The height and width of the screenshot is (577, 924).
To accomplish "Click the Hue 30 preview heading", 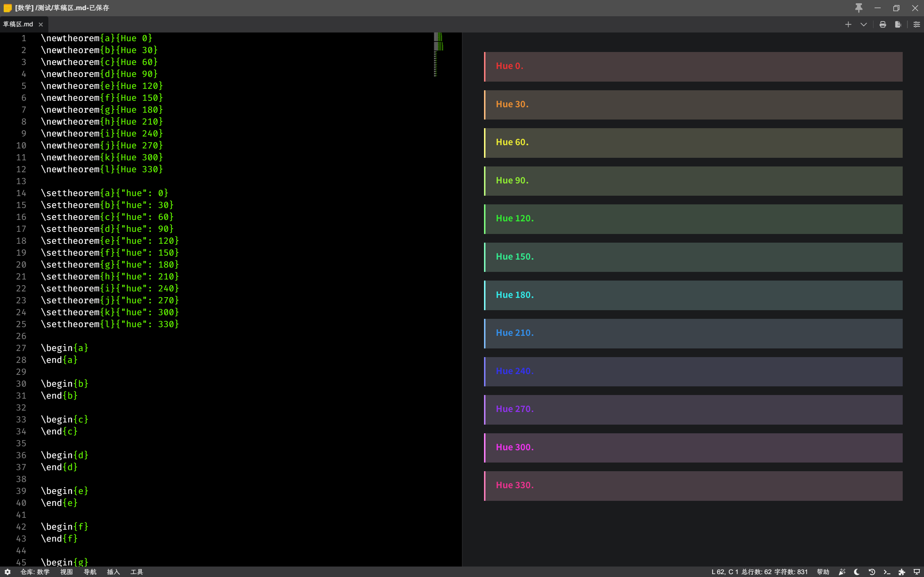I will point(512,104).
